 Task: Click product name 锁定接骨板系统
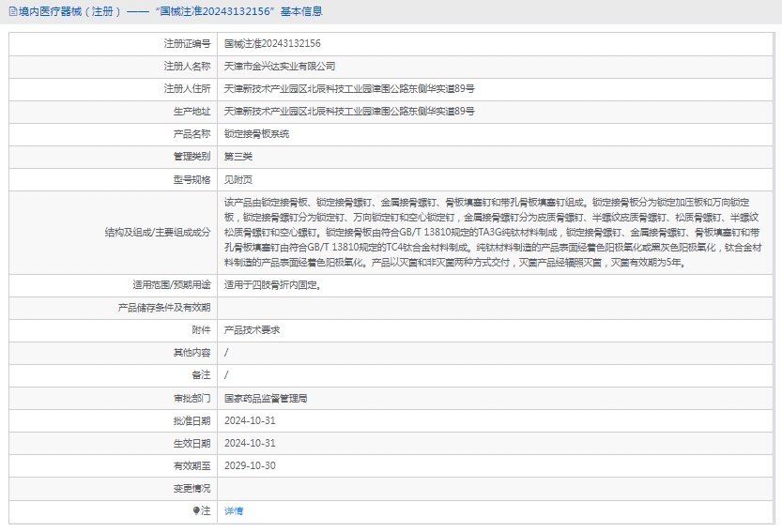[256, 134]
